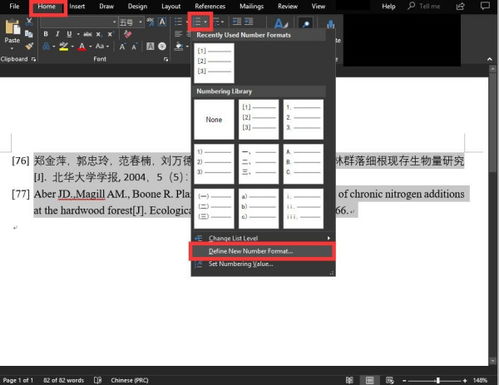This screenshot has width=499, height=385.
Task: Select the Format Painter brush icon
Action: [29, 46]
